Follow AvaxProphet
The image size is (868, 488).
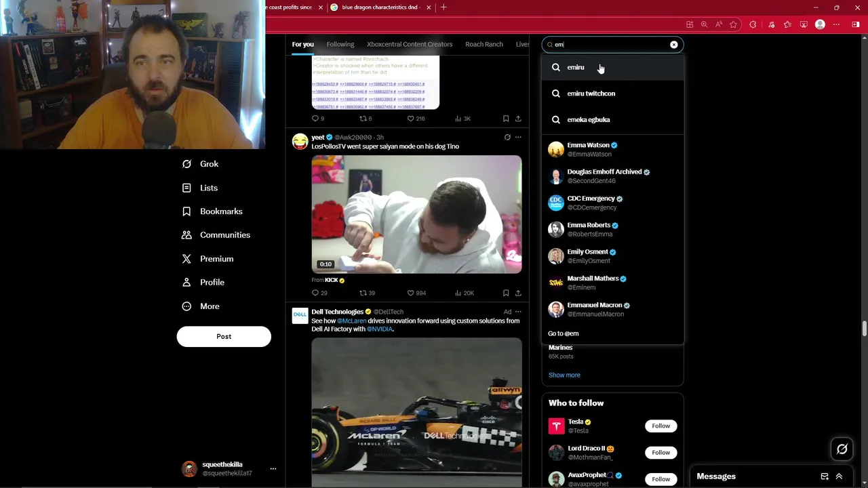660,479
